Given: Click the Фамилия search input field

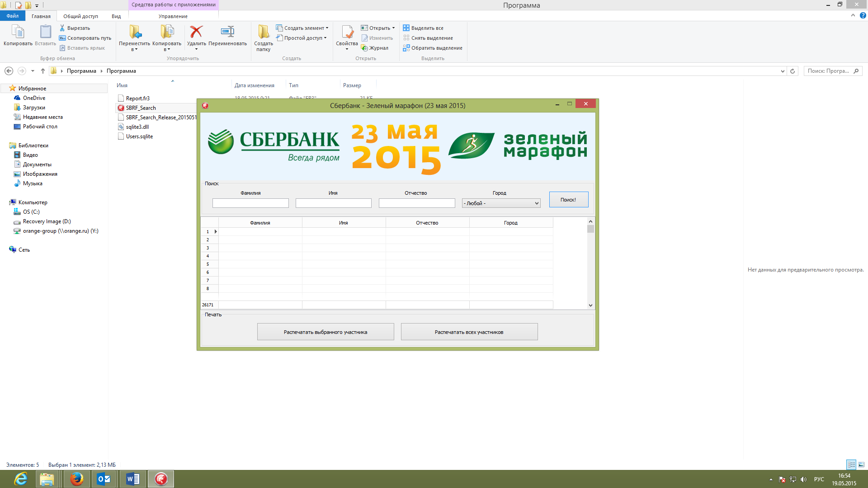Looking at the screenshot, I should [x=250, y=203].
